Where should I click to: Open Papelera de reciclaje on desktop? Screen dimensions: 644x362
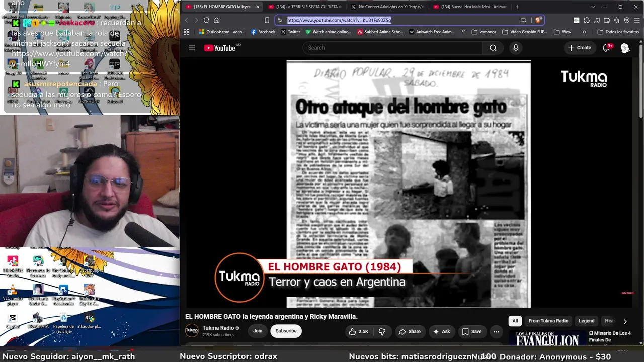coord(63,323)
